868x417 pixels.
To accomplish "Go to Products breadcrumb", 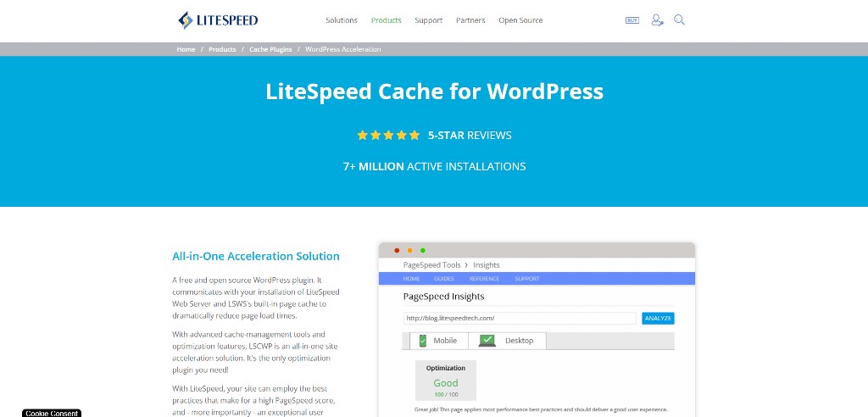I will 222,49.
